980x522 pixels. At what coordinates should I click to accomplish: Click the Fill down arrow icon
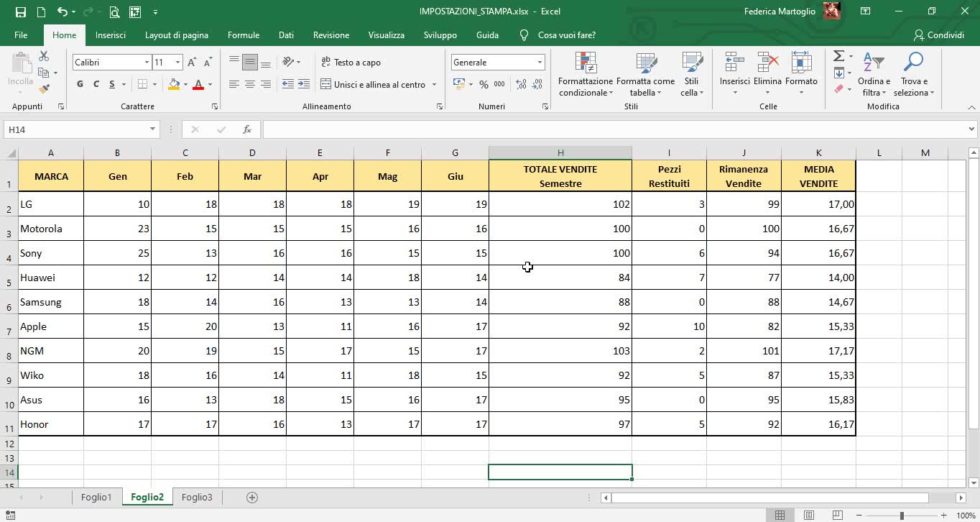point(838,73)
